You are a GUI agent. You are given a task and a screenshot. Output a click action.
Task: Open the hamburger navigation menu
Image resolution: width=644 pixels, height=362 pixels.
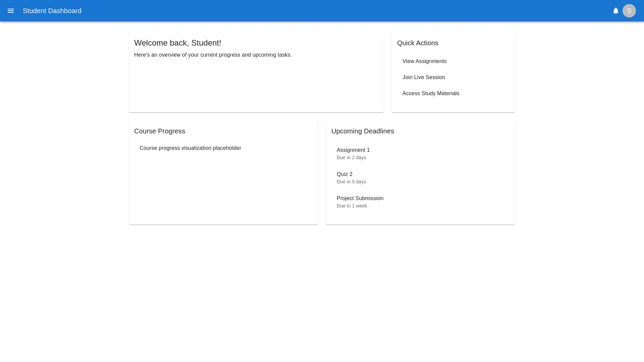pos(11,11)
